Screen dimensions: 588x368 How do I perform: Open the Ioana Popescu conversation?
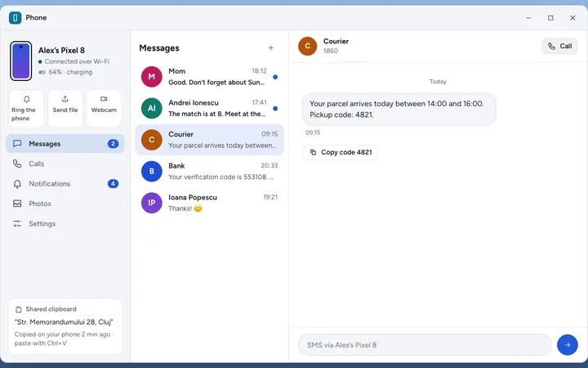(209, 203)
